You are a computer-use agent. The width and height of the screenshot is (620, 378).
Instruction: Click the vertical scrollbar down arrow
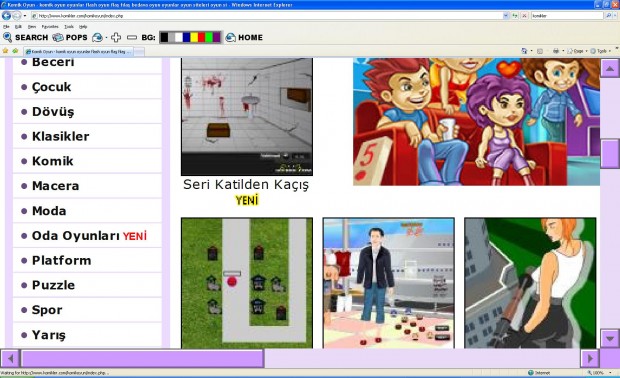[x=610, y=338]
